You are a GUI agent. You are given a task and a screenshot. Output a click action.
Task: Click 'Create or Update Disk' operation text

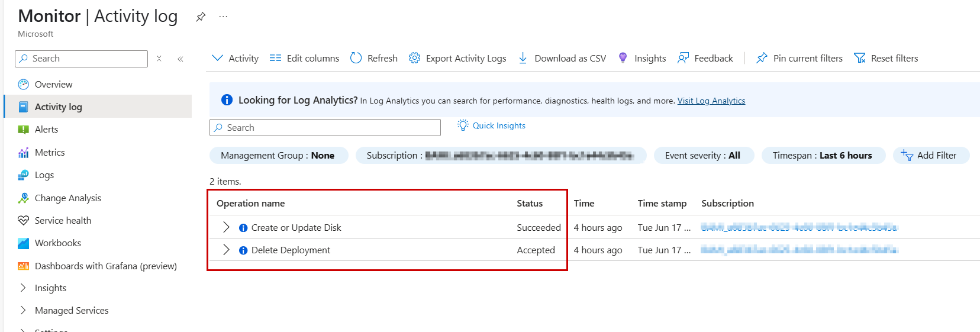click(296, 227)
